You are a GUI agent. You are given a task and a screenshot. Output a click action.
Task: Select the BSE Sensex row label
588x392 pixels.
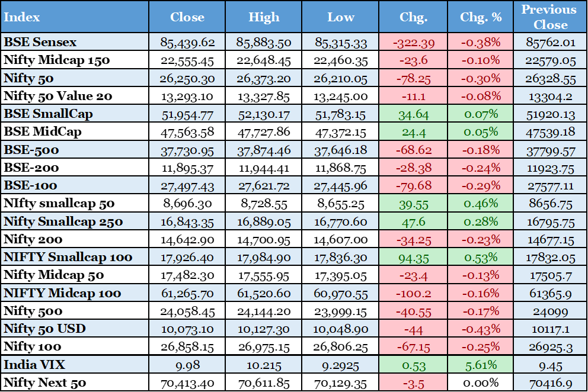[x=40, y=42]
